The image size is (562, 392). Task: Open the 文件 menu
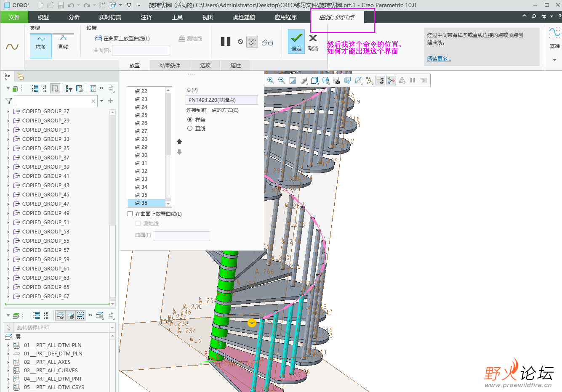coord(14,17)
